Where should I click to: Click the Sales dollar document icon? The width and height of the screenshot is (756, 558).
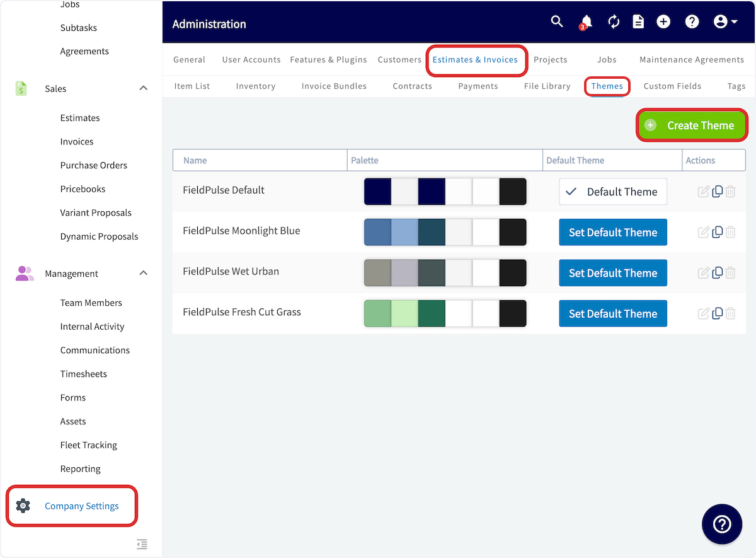(21, 88)
